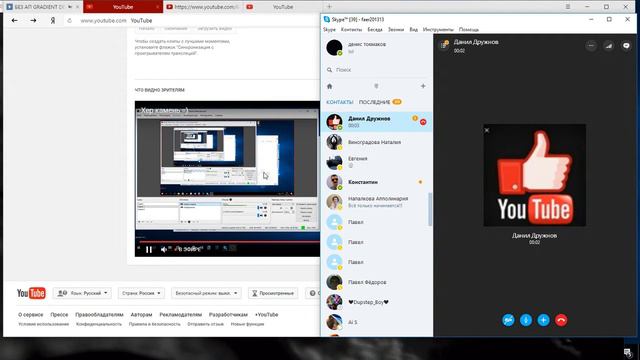Select contact Напалкова Апполинария

[x=376, y=202]
